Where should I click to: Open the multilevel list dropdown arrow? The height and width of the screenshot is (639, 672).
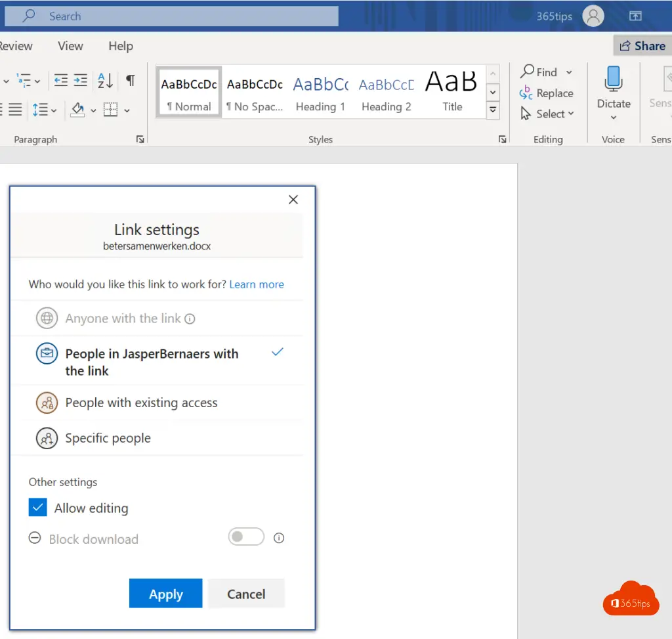[37, 81]
